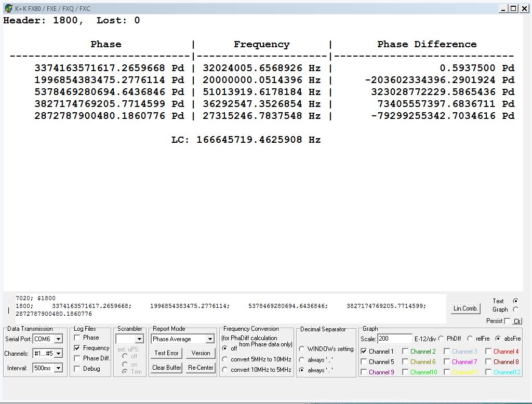This screenshot has height=404, width=532.
Task: Click phase difference -203602334396.2901924 Pd
Action: pyautogui.click(x=440, y=80)
